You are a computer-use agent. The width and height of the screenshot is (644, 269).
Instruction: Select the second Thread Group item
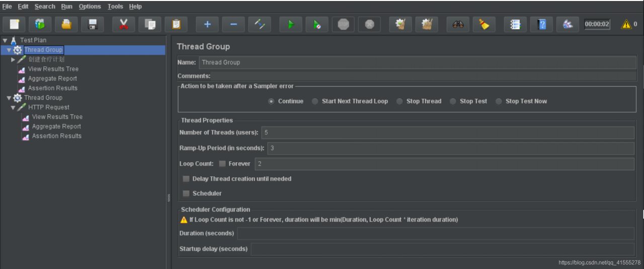[x=43, y=98]
